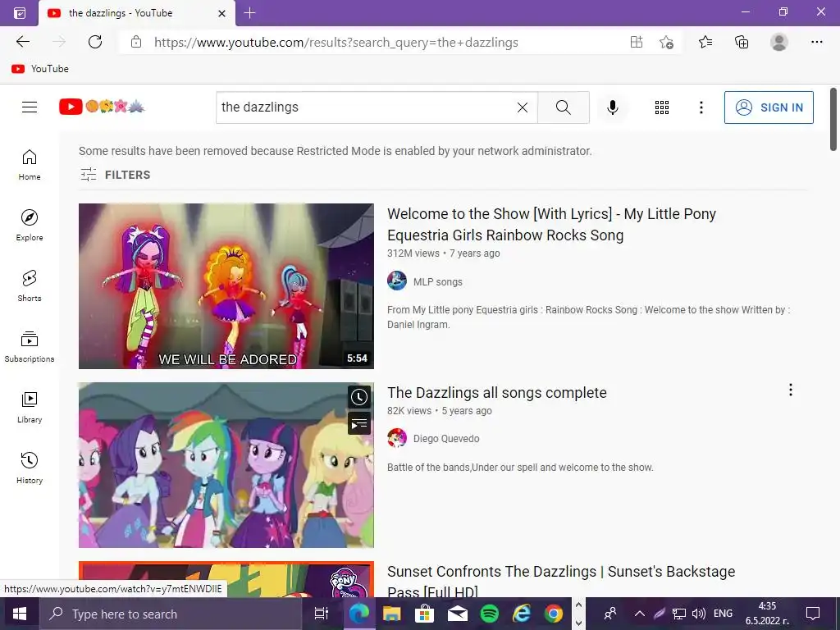The height and width of the screenshot is (630, 840).
Task: Open FILTERS for search results
Action: (115, 175)
